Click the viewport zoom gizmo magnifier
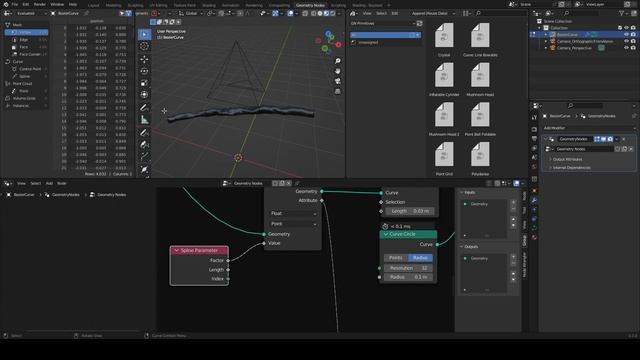 (338, 61)
